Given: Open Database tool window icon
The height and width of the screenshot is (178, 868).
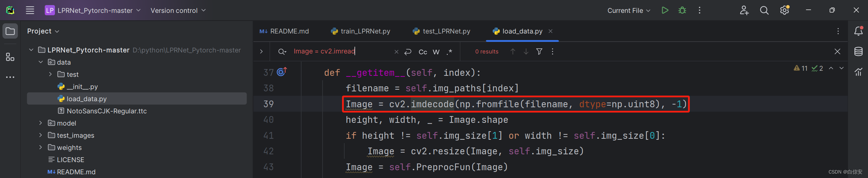Looking at the screenshot, I should click(x=859, y=51).
